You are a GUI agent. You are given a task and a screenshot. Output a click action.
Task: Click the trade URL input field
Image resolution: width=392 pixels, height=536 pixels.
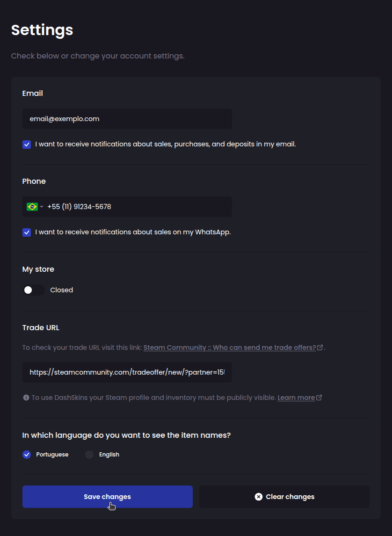pos(127,372)
